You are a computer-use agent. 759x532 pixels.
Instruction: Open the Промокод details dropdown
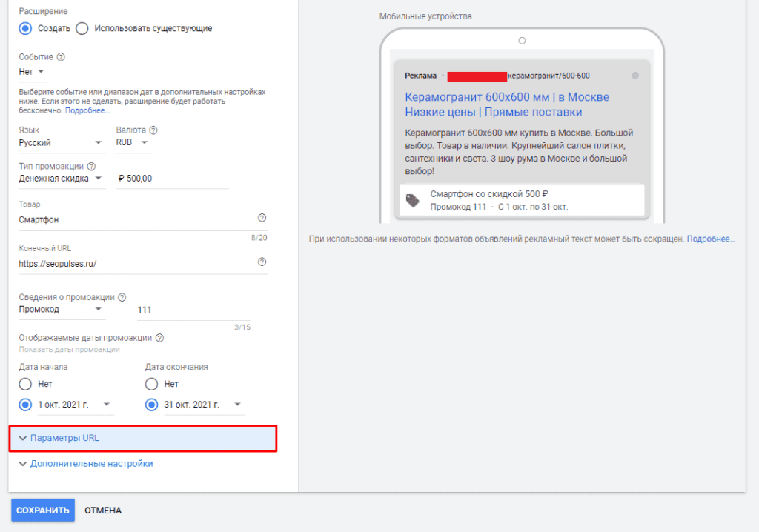point(61,309)
